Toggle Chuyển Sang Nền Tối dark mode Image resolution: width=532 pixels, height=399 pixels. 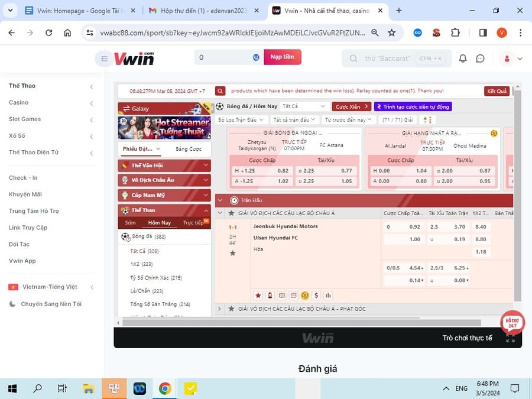(45, 304)
